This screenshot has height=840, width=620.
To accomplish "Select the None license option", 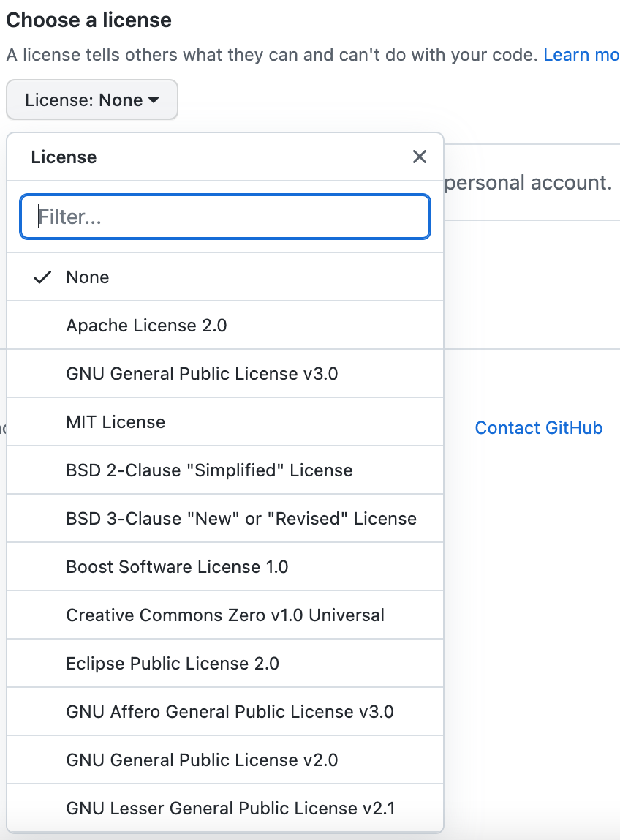I will pyautogui.click(x=88, y=277).
